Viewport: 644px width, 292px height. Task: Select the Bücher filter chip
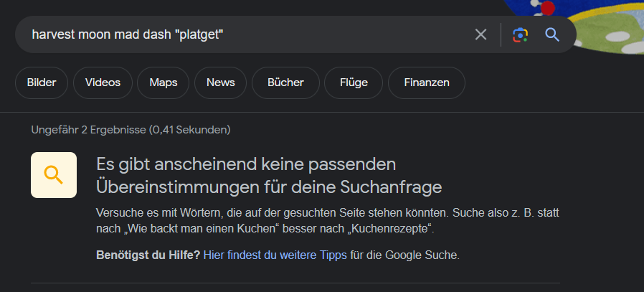click(285, 83)
